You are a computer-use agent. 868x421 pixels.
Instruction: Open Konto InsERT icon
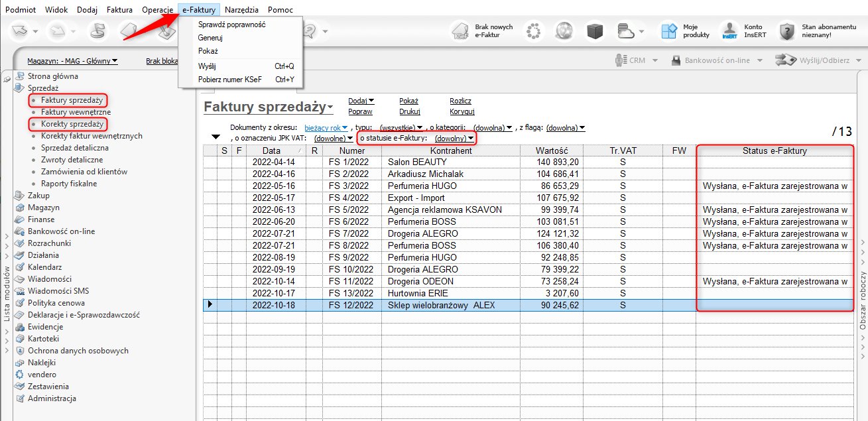pos(730,31)
